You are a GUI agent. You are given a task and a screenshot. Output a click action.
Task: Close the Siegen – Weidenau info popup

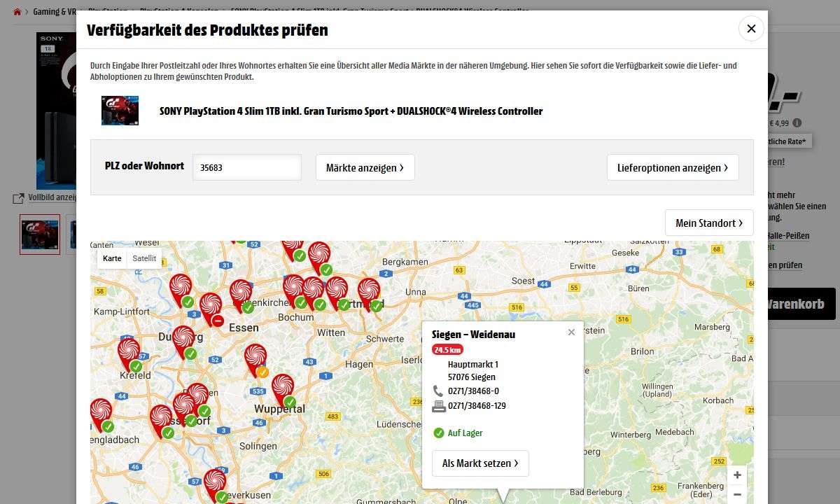[571, 332]
